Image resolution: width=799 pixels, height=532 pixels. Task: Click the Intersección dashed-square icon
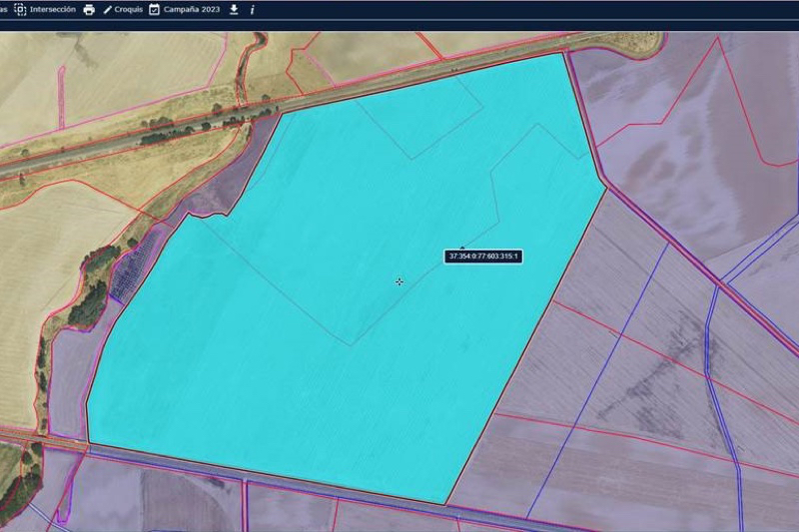tap(20, 9)
